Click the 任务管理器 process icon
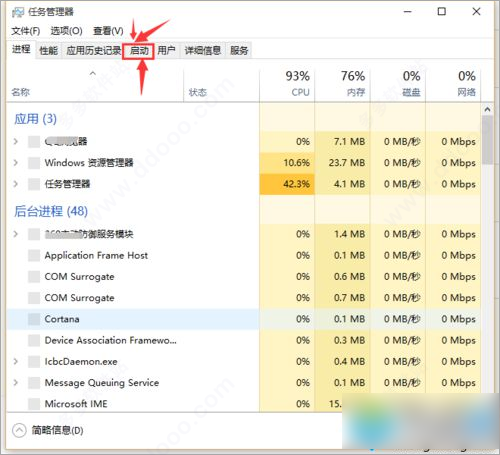 [34, 184]
